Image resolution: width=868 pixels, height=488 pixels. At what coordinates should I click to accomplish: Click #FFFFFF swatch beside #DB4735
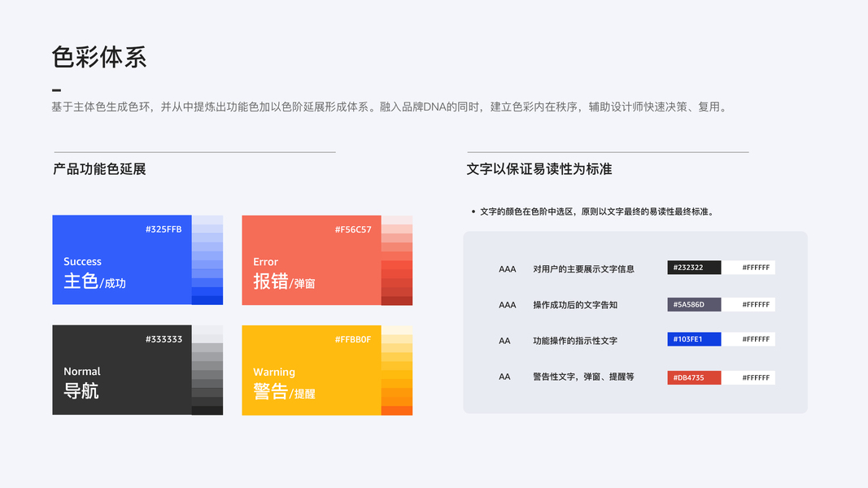pos(748,378)
